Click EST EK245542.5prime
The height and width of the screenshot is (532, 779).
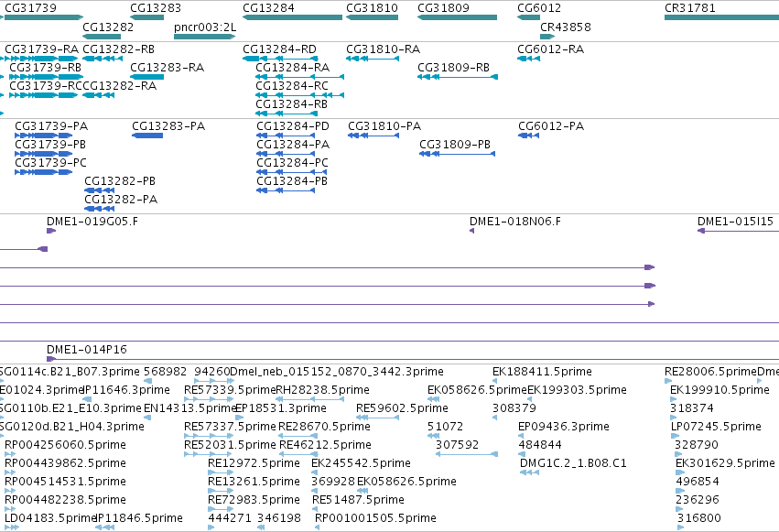(x=315, y=472)
